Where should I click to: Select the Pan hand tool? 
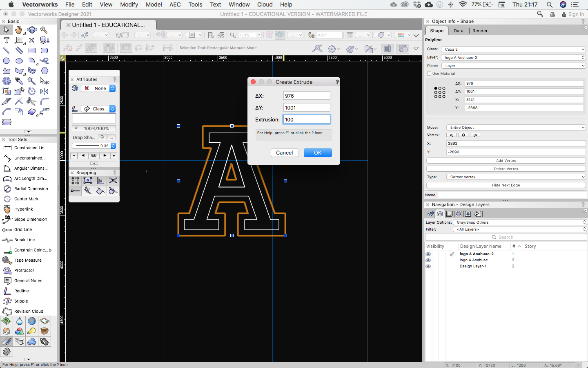(x=19, y=30)
